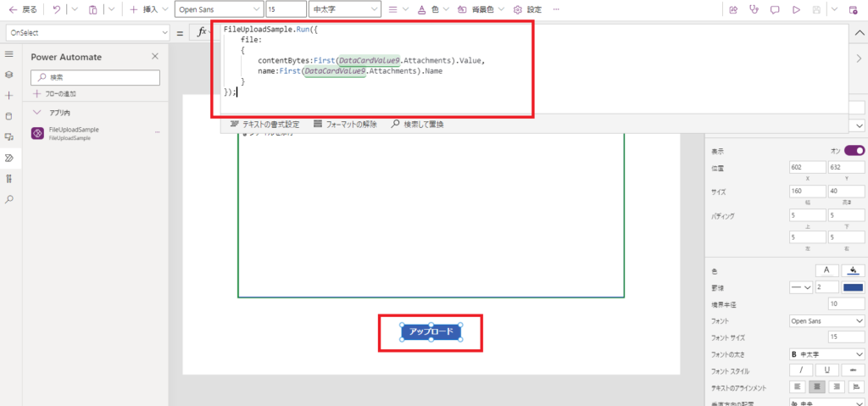Screen dimensions: 868x406
Task: Open the 背景色 background color menu
Action: point(480,9)
